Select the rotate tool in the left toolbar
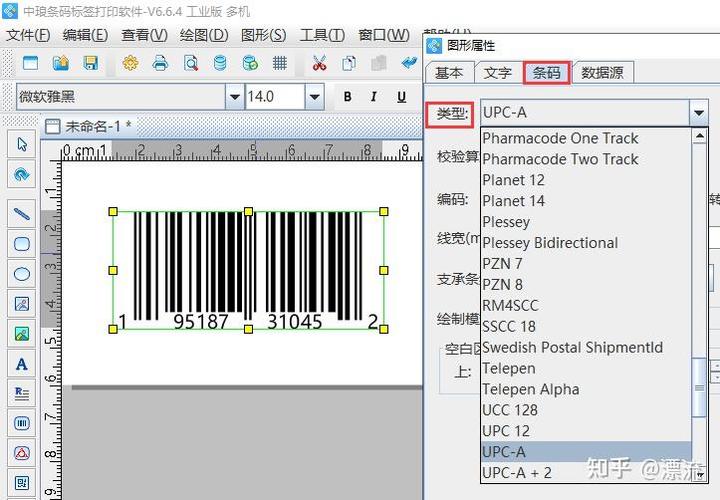Image resolution: width=720 pixels, height=500 pixels. [22, 174]
